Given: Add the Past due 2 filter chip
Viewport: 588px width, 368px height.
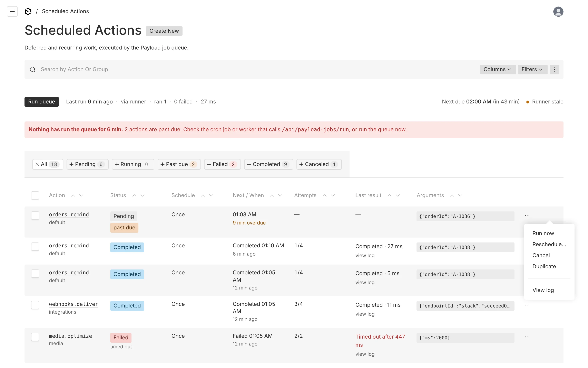Looking at the screenshot, I should pos(179,164).
